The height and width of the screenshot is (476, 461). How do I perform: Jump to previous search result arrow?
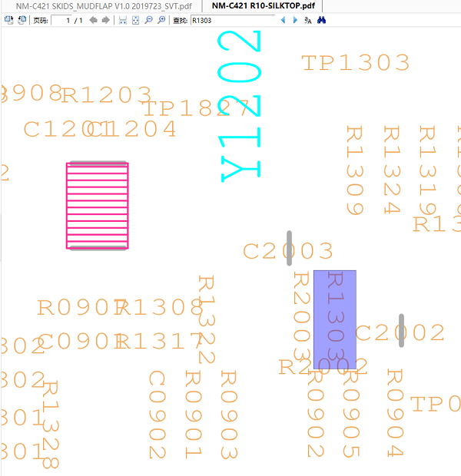(x=283, y=20)
